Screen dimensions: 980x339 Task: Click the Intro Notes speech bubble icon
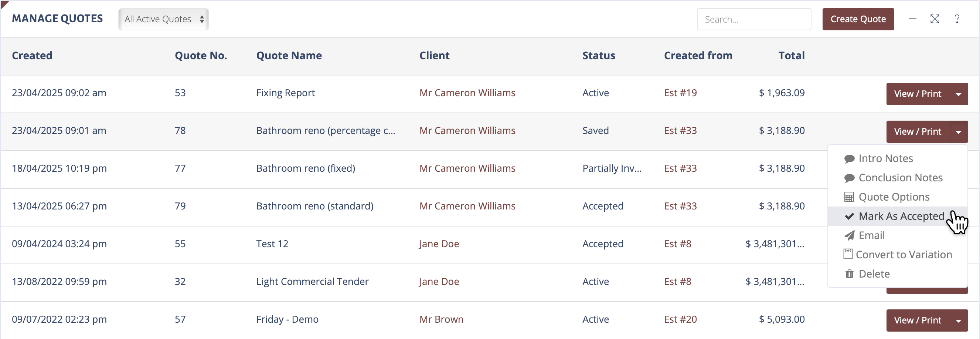[x=849, y=159]
